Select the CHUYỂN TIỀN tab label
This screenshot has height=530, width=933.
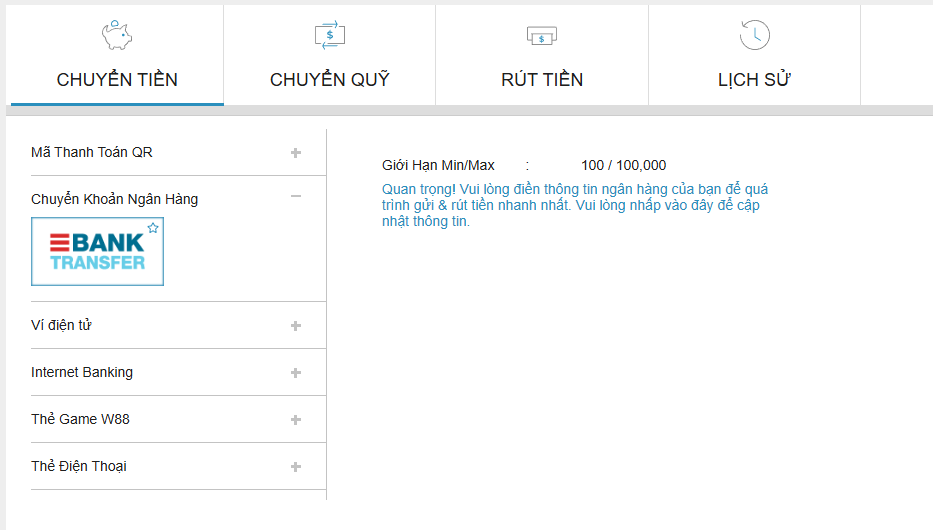tap(117, 80)
